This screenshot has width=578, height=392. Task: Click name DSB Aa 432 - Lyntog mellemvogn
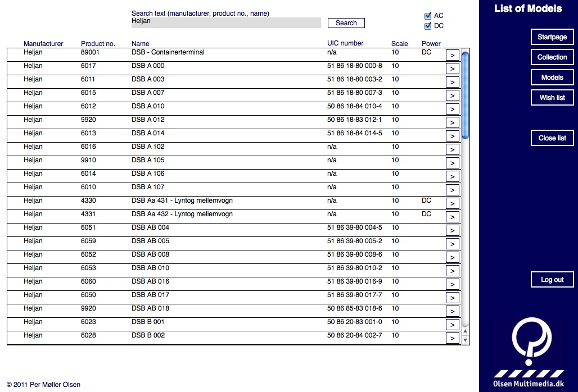point(182,214)
